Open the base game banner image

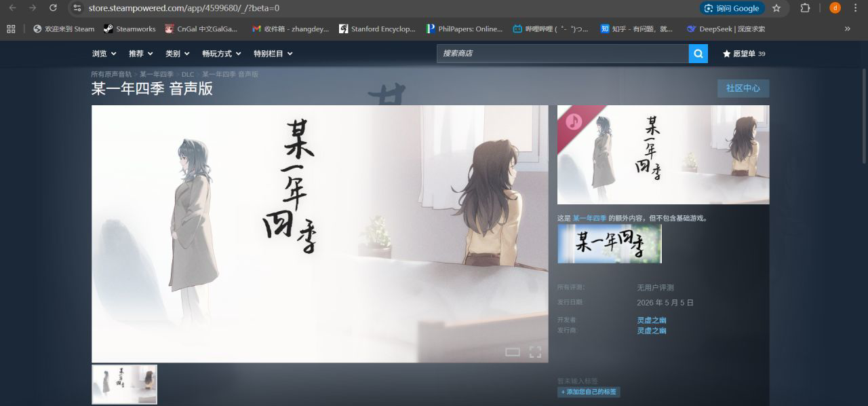pyautogui.click(x=610, y=244)
